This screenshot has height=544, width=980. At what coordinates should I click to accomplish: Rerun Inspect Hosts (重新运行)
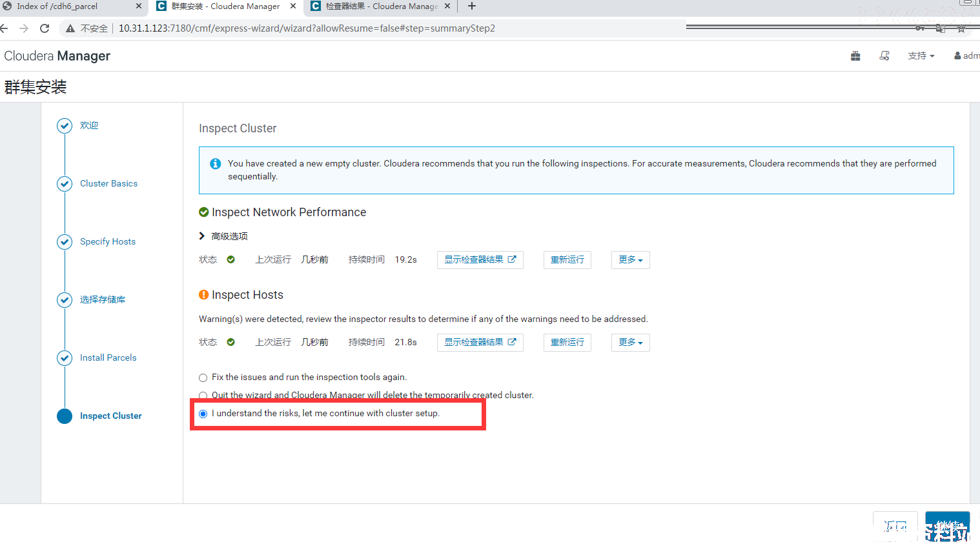(x=567, y=343)
